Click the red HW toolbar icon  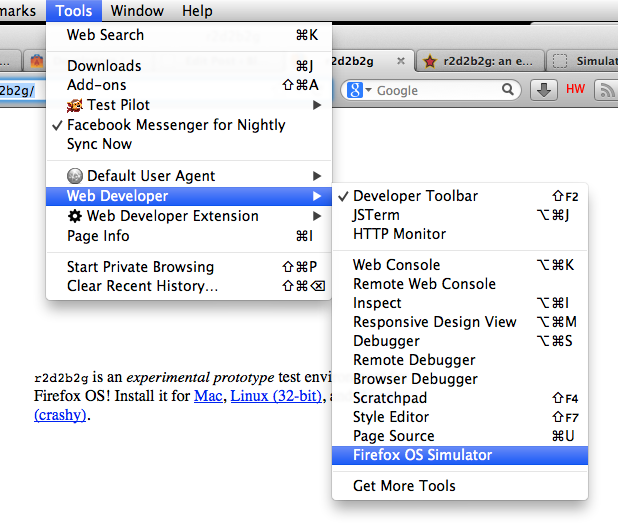tap(575, 89)
